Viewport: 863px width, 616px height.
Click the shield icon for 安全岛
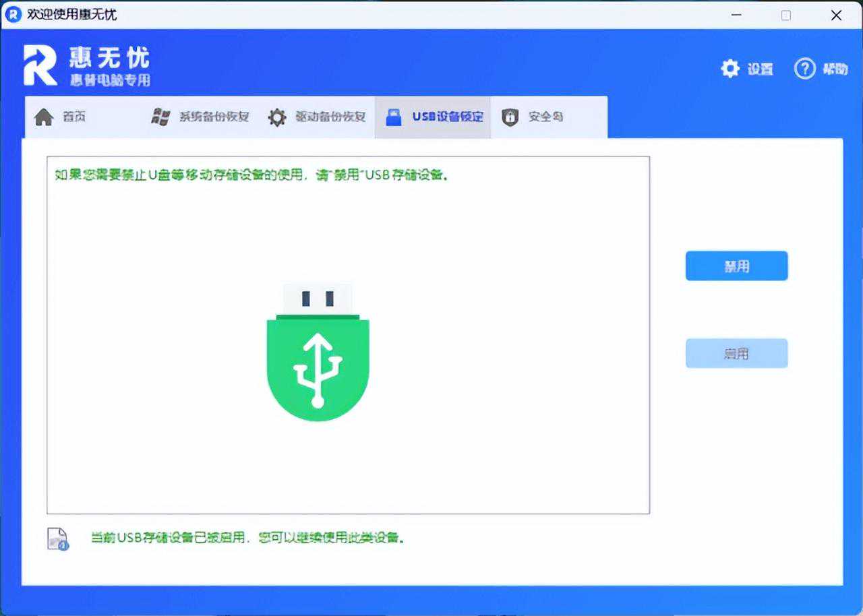(x=510, y=117)
